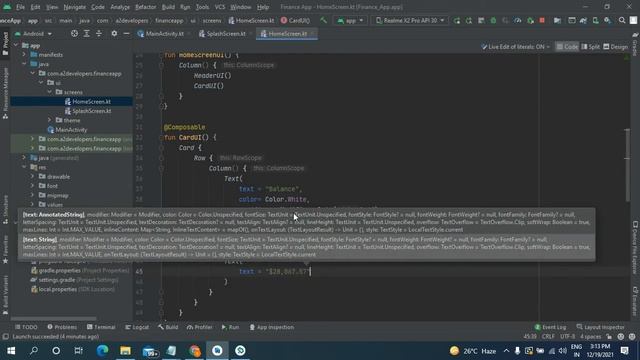Open Device File Explorer side panel
The width and height of the screenshot is (640, 360).
635,247
